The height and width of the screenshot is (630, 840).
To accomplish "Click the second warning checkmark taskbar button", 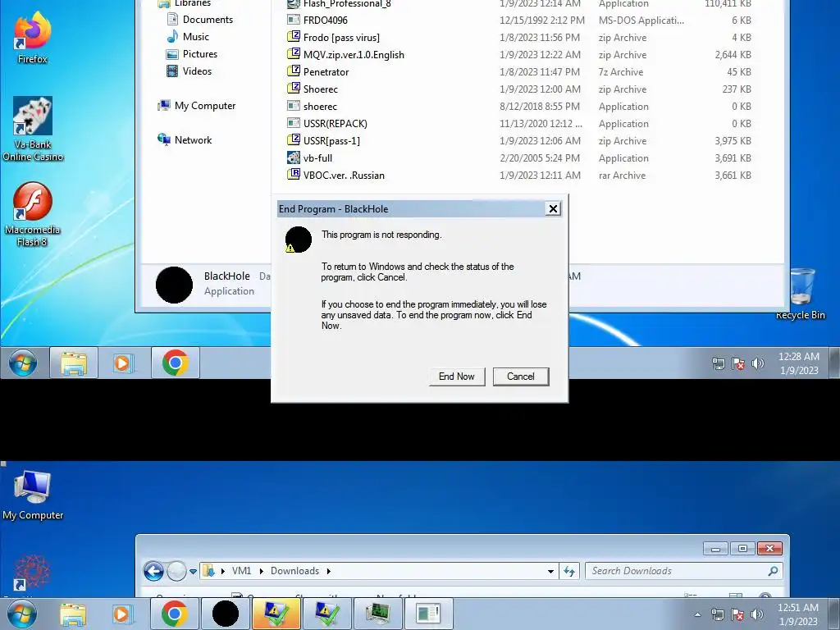I will point(327,614).
